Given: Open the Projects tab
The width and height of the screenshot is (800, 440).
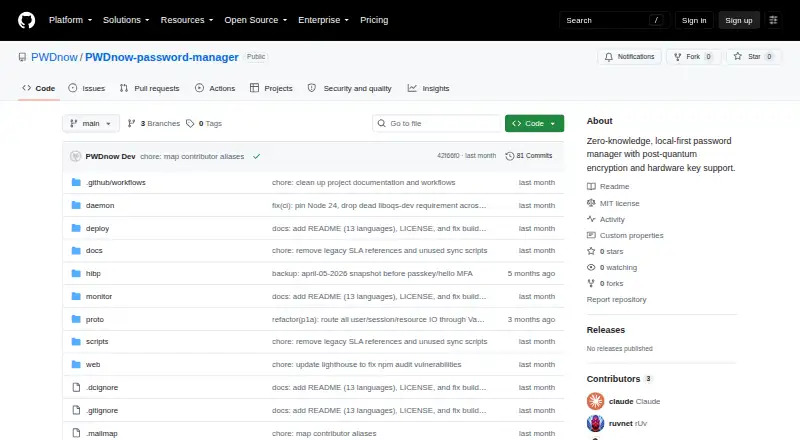Looking at the screenshot, I should [x=271, y=88].
